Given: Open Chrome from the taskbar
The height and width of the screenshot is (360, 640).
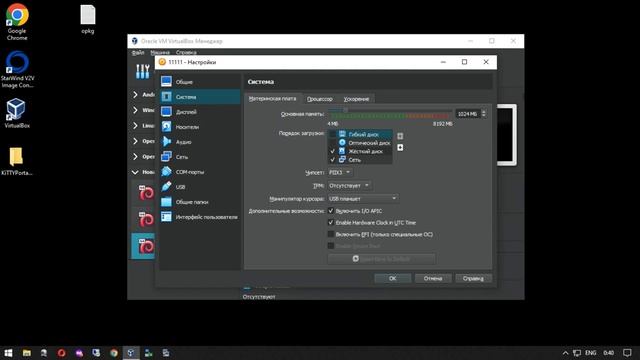Looking at the screenshot, I should (x=114, y=353).
